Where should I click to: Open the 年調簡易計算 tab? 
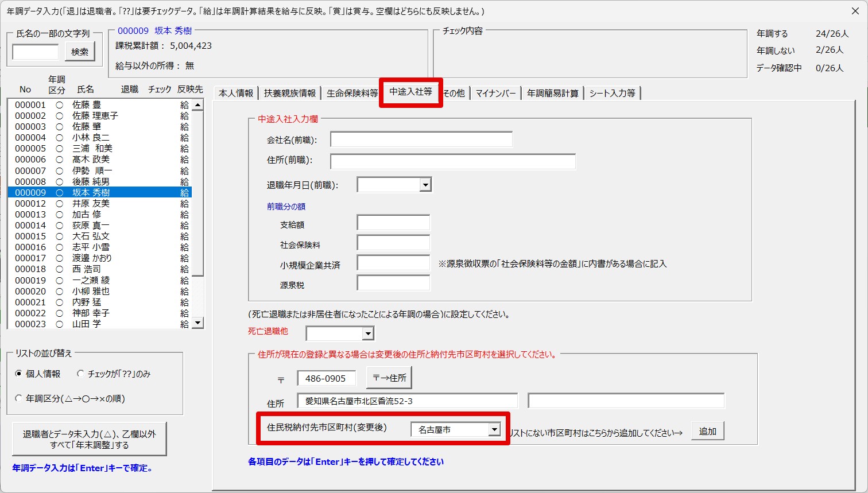click(x=552, y=93)
